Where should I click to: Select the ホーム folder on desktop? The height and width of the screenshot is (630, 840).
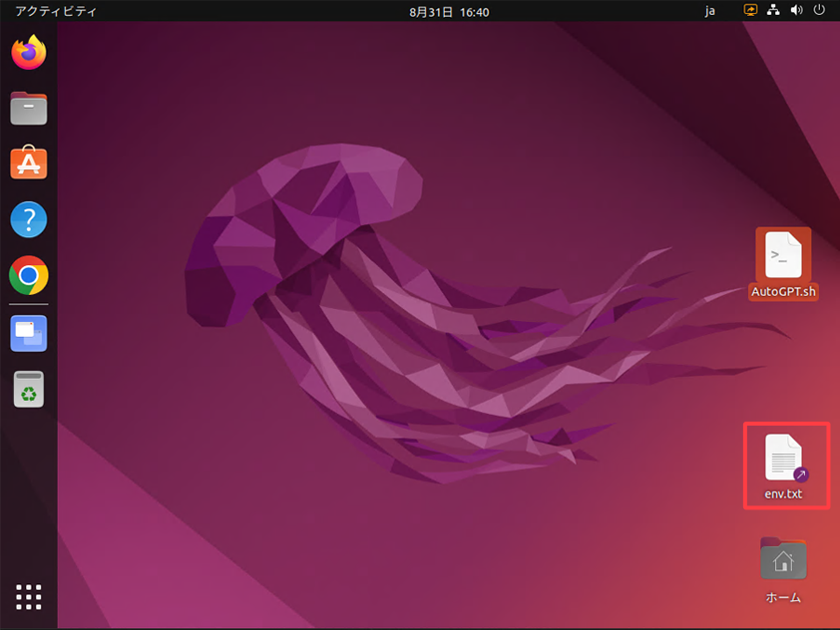click(x=783, y=570)
